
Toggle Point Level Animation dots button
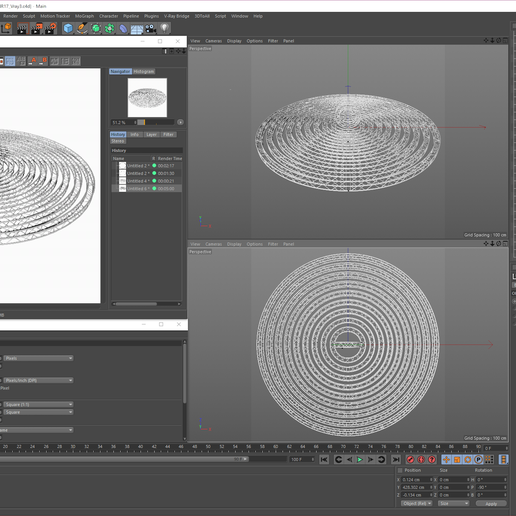[489, 460]
